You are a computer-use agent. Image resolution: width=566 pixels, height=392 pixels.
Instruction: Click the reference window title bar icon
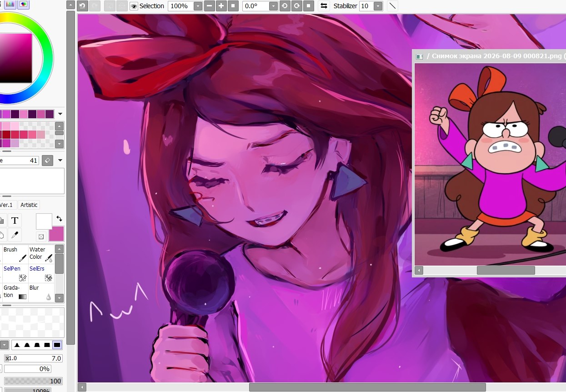point(420,56)
